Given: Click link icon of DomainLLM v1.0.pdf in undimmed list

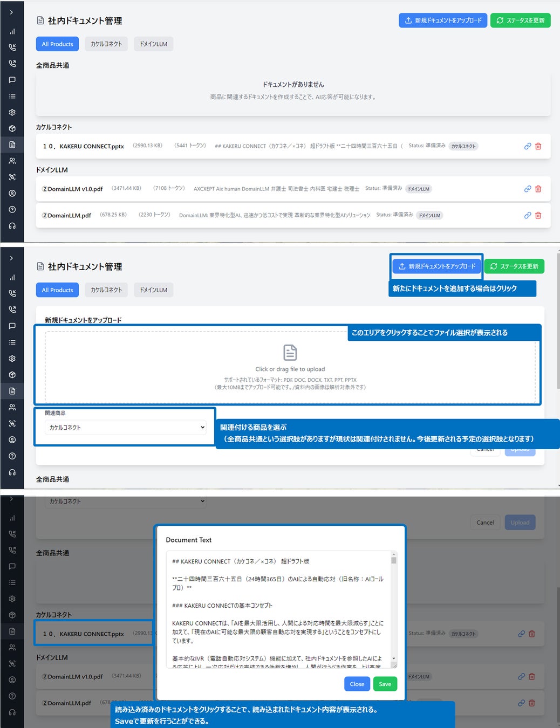Looking at the screenshot, I should (528, 189).
